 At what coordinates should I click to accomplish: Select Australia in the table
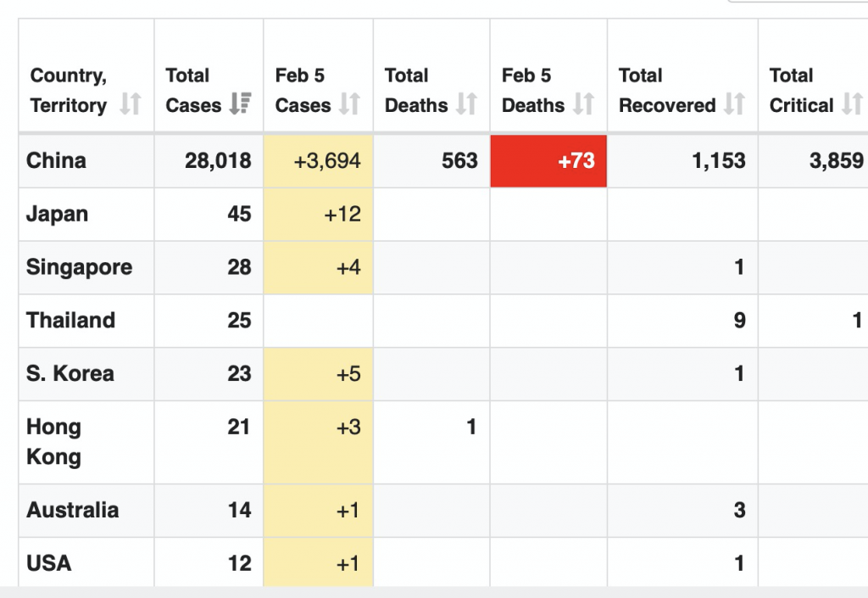click(x=72, y=510)
